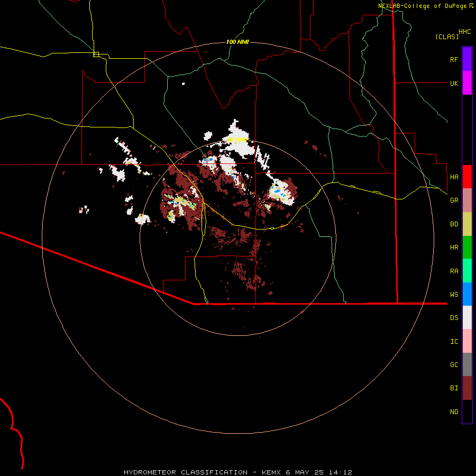Click the WS legend label
This screenshot has width=476, height=476.
coord(454,294)
